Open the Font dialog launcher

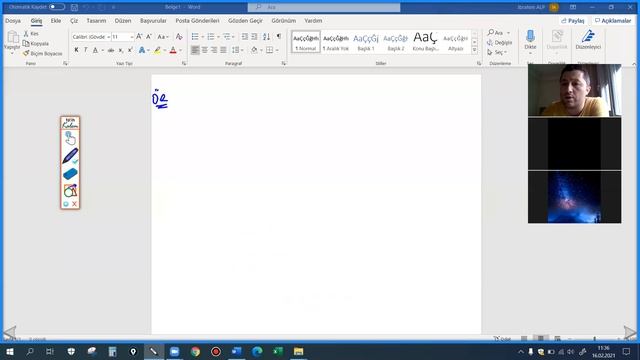click(184, 63)
